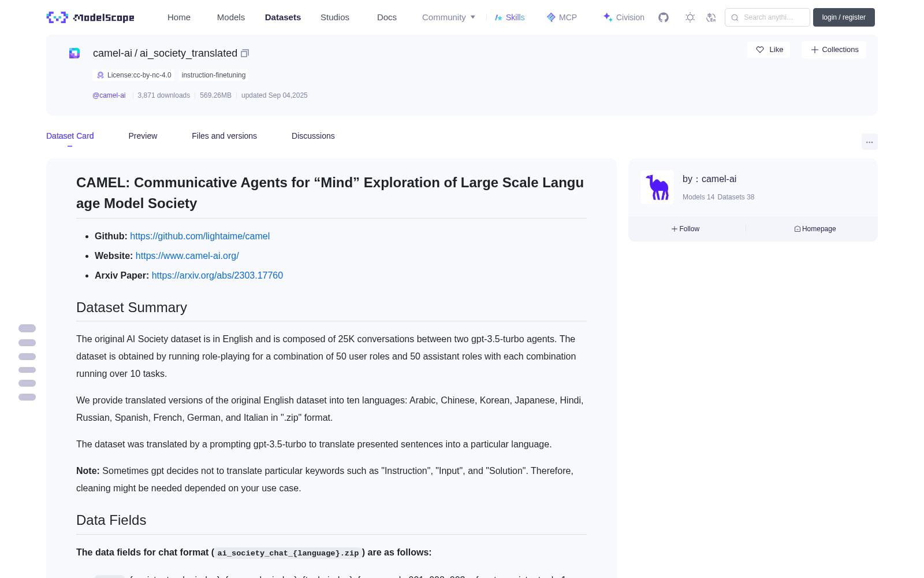
Task: Navigate to Studios
Action: [335, 17]
